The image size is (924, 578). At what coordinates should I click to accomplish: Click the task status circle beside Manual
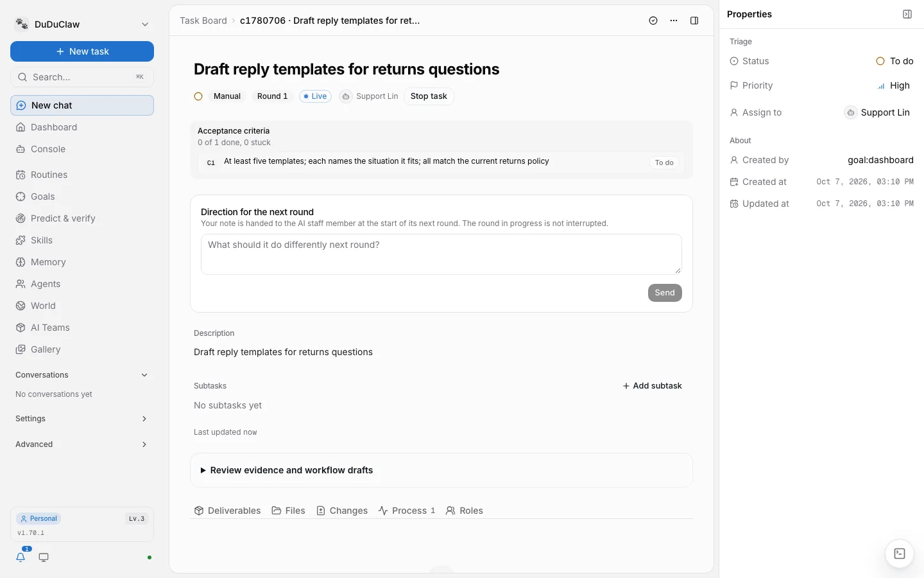click(198, 96)
